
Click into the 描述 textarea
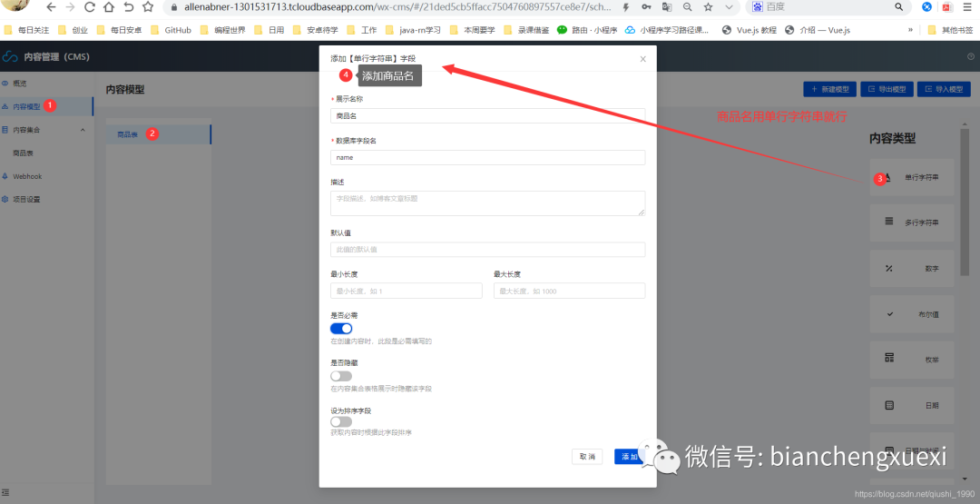click(x=487, y=203)
